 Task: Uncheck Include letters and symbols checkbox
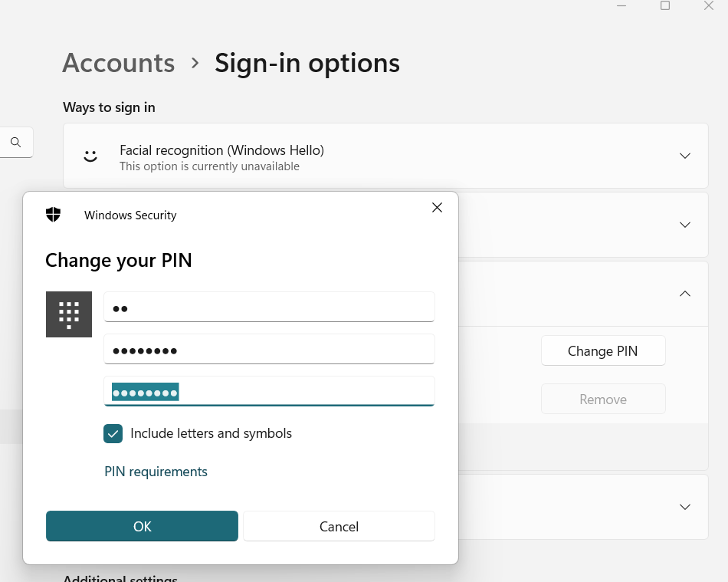click(x=113, y=434)
